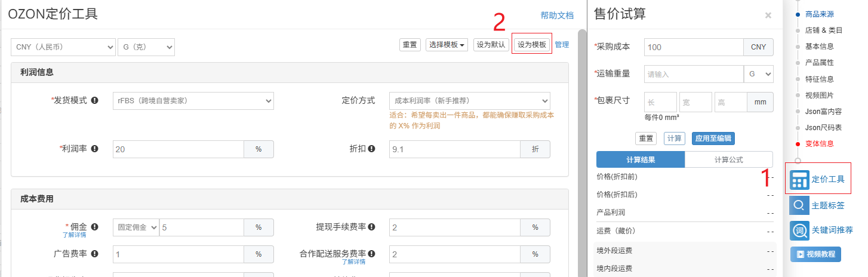The width and height of the screenshot is (868, 277).
Task: Open the 定价方式 dropdown
Action: click(469, 101)
